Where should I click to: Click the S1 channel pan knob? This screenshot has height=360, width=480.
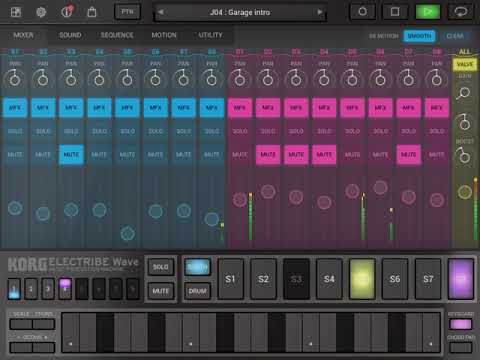[14, 79]
